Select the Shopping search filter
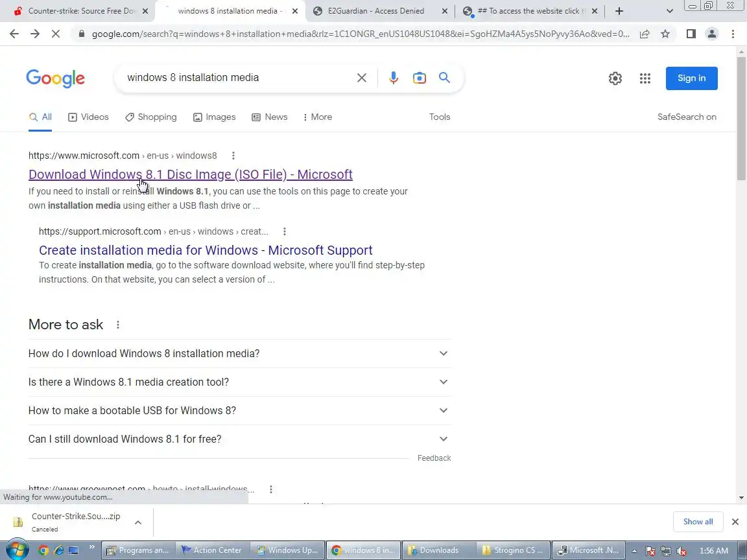Image resolution: width=747 pixels, height=560 pixels. coord(151,117)
